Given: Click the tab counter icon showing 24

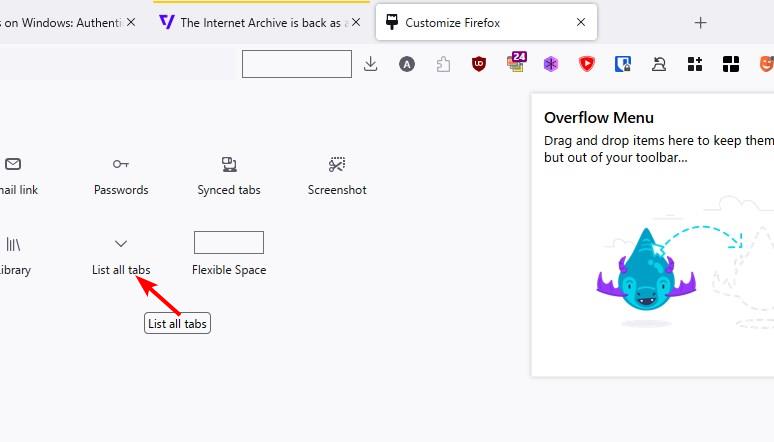Looking at the screenshot, I should pos(516,63).
